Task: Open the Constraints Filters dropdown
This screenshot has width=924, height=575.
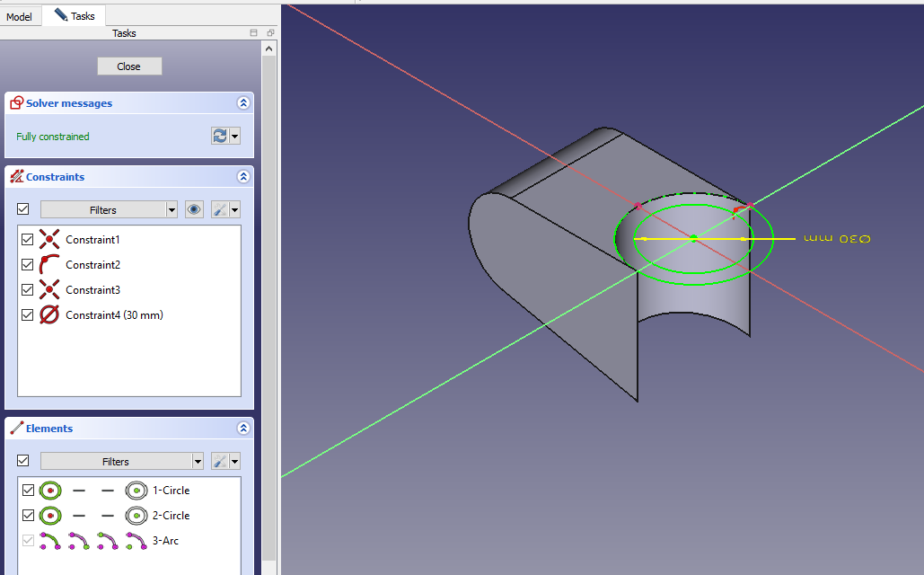Action: 109,209
